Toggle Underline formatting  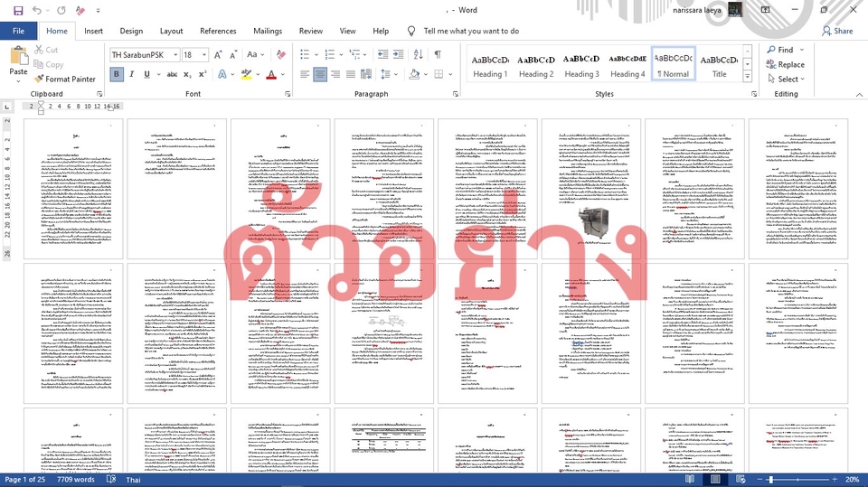pyautogui.click(x=146, y=74)
